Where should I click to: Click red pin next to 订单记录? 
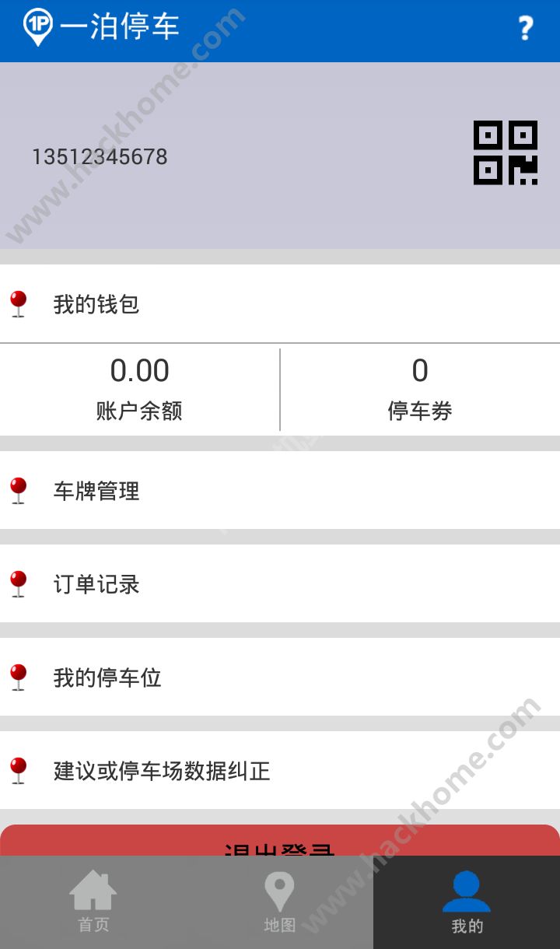19,583
